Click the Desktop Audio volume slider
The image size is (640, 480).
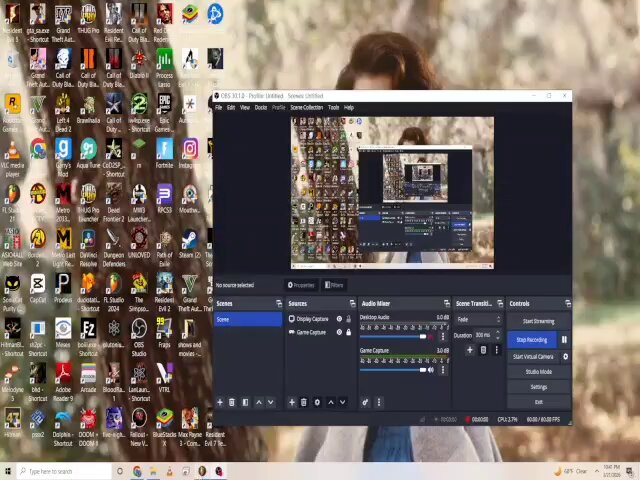click(x=393, y=337)
